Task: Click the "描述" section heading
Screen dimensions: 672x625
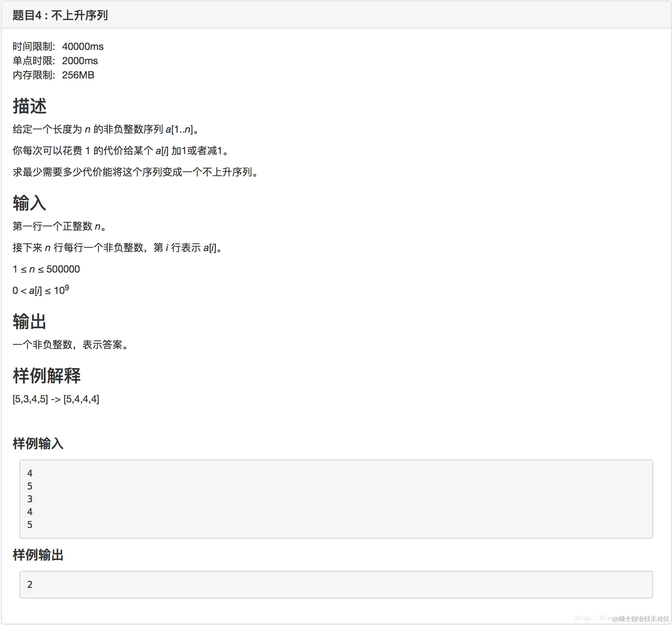Action: tap(30, 106)
